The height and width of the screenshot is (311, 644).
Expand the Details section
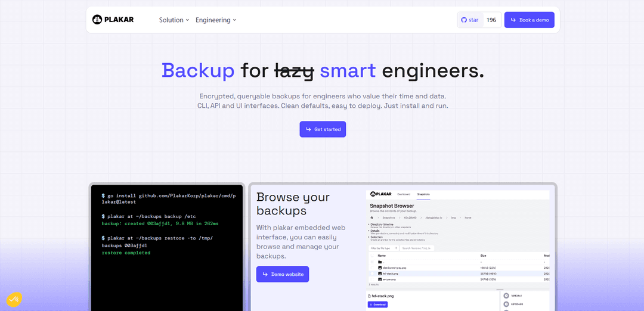point(375,231)
